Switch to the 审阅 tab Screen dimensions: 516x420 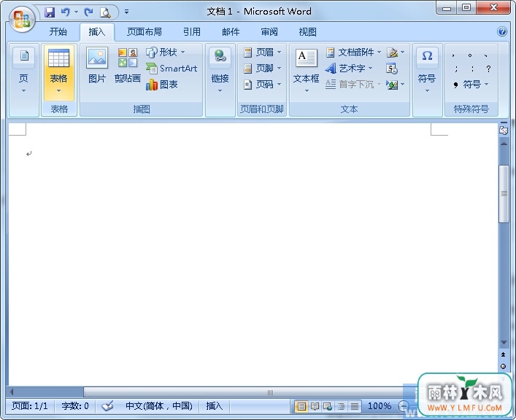[x=269, y=32]
